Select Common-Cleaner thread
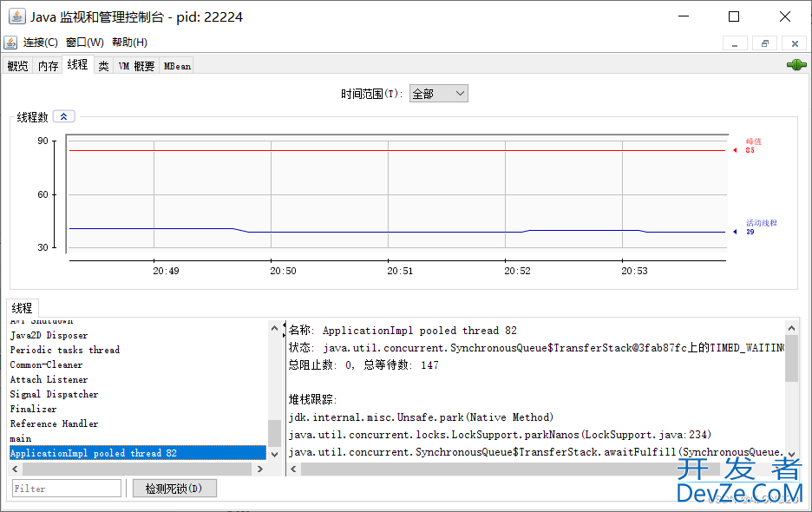Viewport: 812px width, 512px height. coord(138,364)
